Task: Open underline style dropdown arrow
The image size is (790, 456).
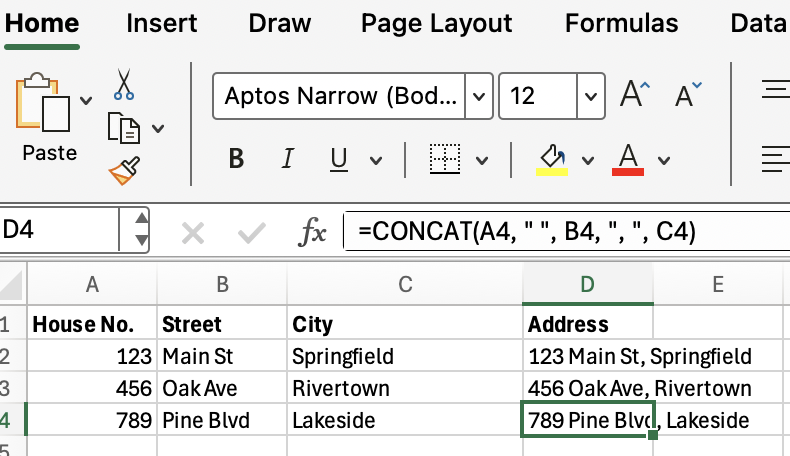Action: coord(375,161)
